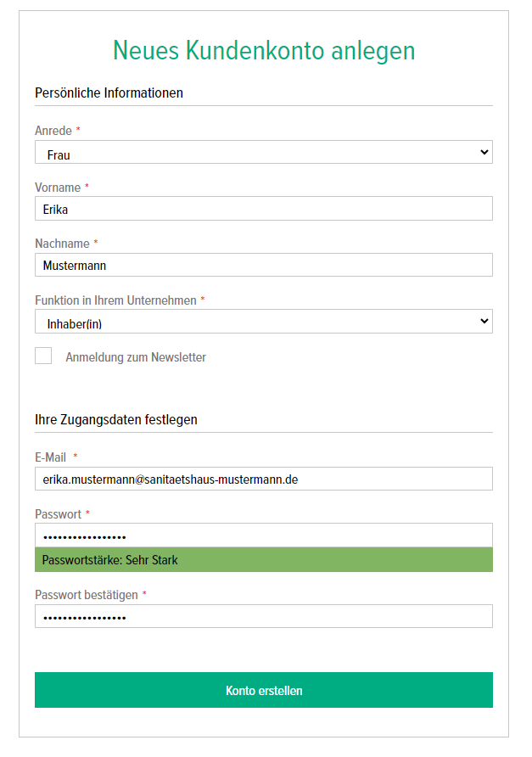Viewport: 532px width, 757px height.
Task: Click the Funktion in Ihrem Unternehmen label
Action: pos(115,300)
